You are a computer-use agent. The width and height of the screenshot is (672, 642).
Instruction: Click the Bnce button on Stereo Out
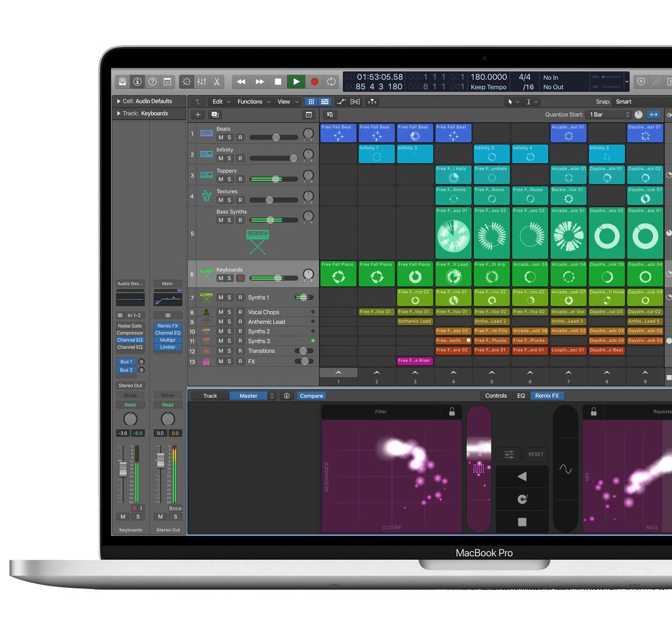pos(175,508)
